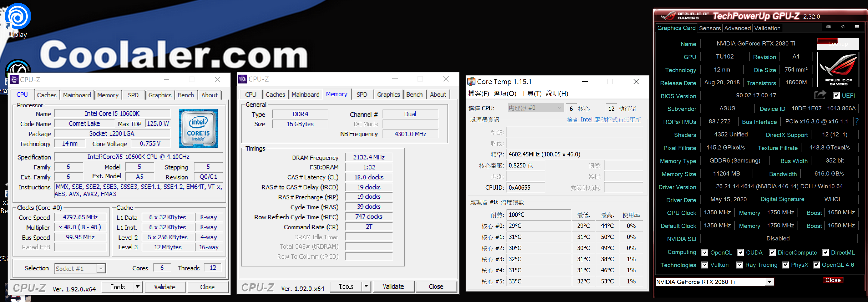The image size is (868, 302).
Task: Click the Core Temp title bar icon
Action: pyautogui.click(x=471, y=82)
